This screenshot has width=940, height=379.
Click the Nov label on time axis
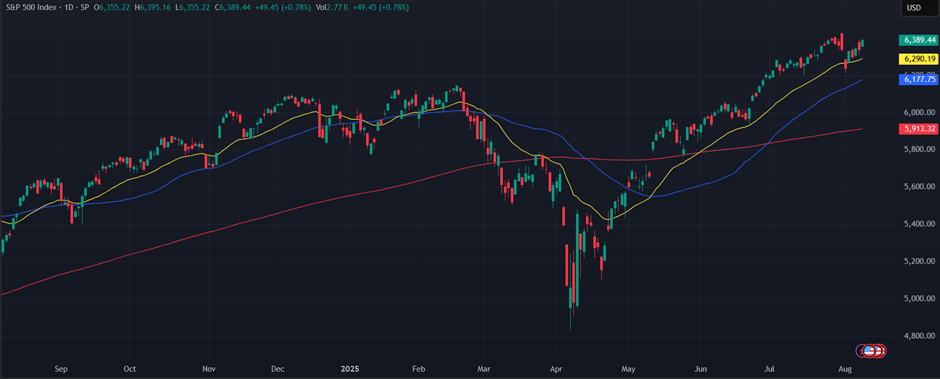209,370
